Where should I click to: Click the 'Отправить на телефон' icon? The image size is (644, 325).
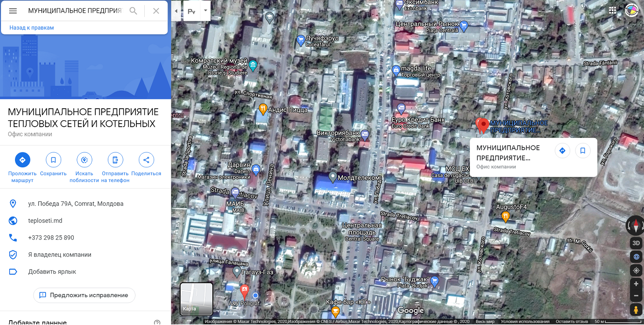pos(115,160)
